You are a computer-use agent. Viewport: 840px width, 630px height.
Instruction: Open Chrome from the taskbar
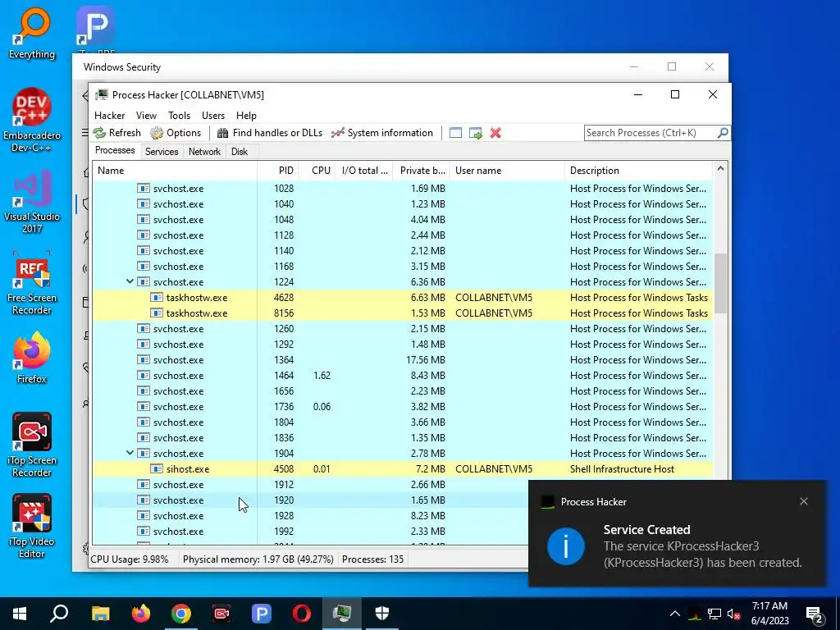[181, 614]
